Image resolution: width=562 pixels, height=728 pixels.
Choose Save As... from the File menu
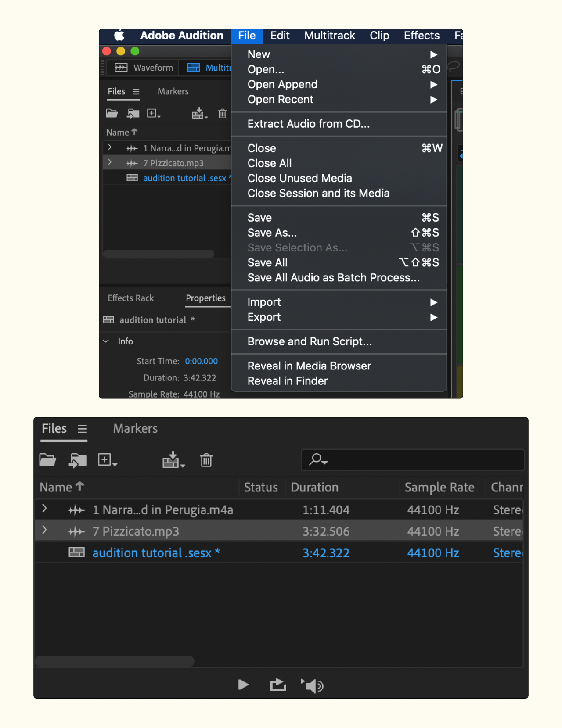click(339, 233)
